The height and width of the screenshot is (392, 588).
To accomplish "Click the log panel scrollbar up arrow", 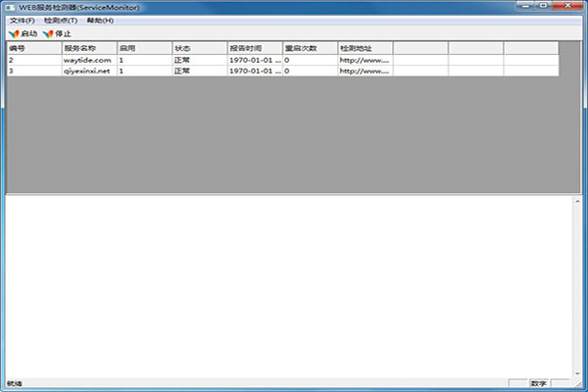I will tap(576, 202).
